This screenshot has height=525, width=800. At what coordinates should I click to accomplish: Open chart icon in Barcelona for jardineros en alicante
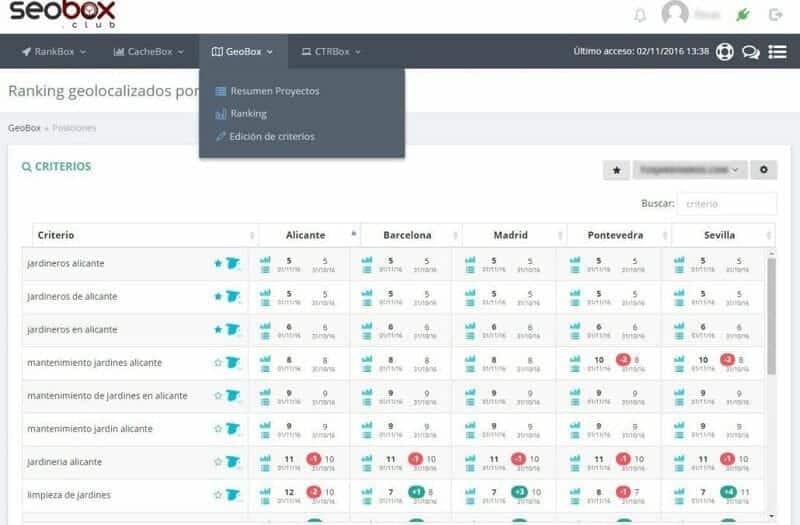coord(366,326)
